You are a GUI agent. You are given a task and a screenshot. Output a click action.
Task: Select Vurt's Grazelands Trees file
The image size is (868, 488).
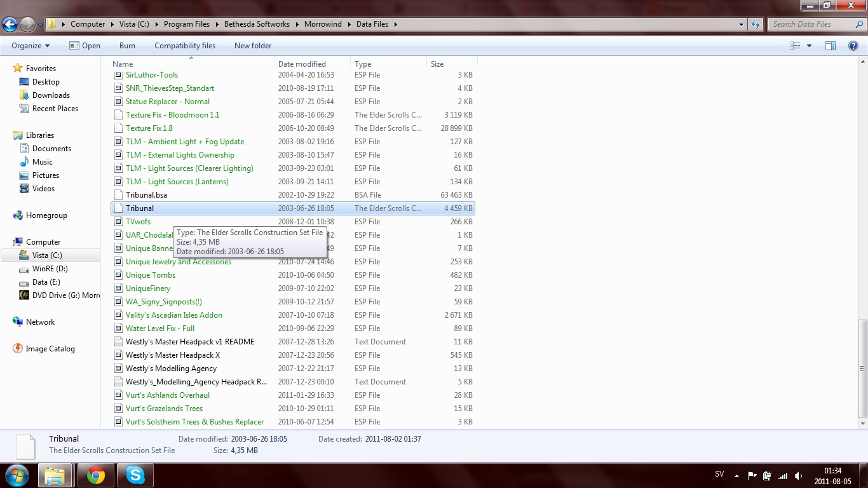click(164, 409)
